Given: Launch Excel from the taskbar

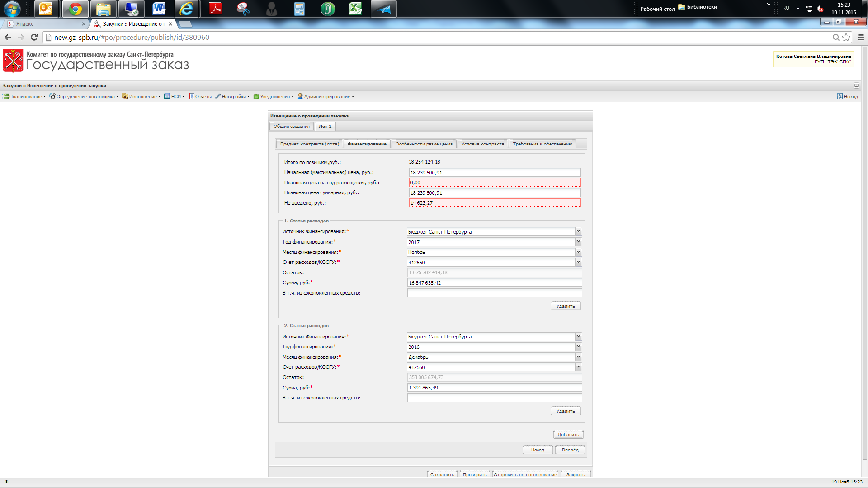Looking at the screenshot, I should pos(355,9).
